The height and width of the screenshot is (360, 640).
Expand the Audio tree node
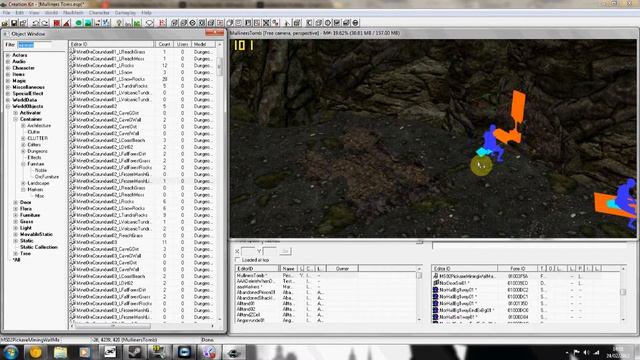coord(8,62)
